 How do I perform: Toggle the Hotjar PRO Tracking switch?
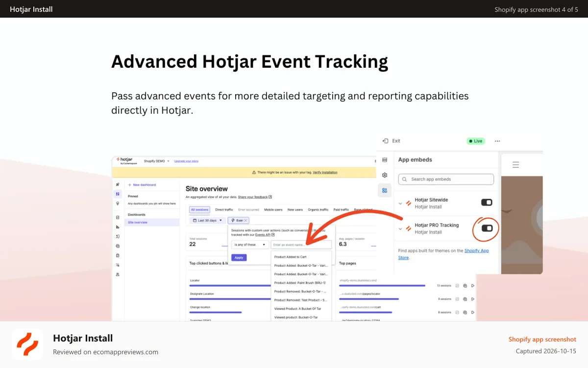[487, 228]
